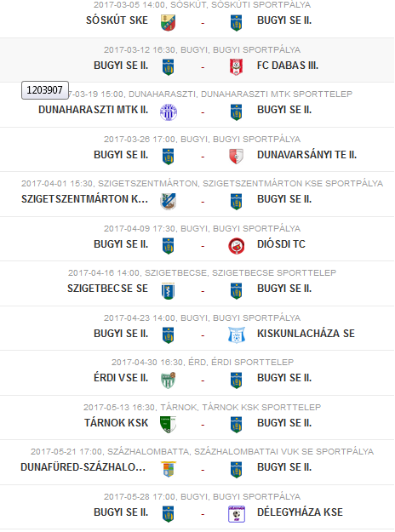
Task: Open the KISKUNLACHÁZA SE team name
Action: pos(306,333)
